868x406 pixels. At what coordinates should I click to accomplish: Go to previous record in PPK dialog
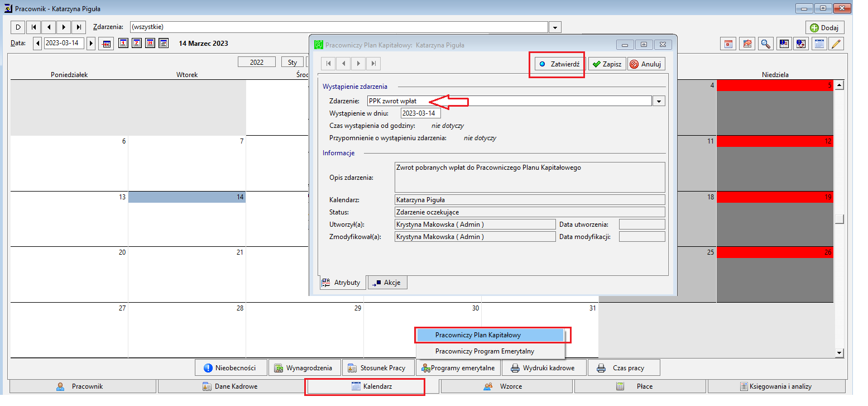[343, 64]
